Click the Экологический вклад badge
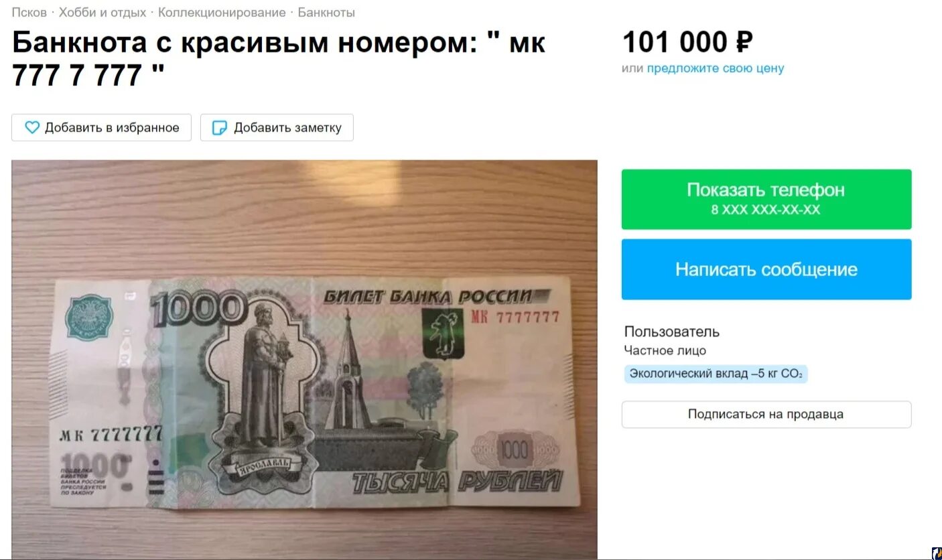The height and width of the screenshot is (560, 942). 716,374
